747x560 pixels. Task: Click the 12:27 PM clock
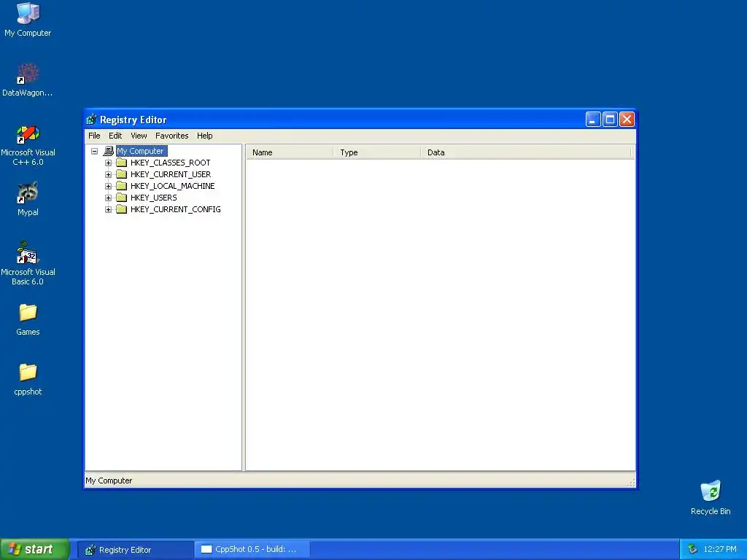pos(720,549)
